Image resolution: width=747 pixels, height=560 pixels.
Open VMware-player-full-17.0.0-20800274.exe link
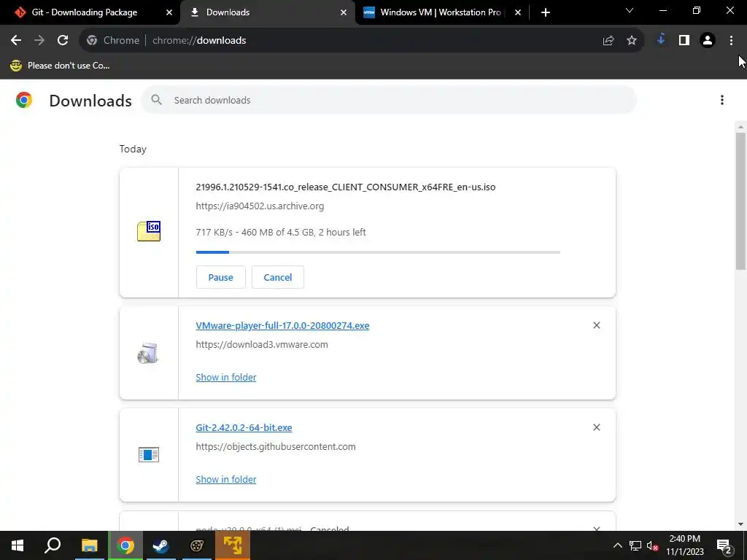coord(282,326)
